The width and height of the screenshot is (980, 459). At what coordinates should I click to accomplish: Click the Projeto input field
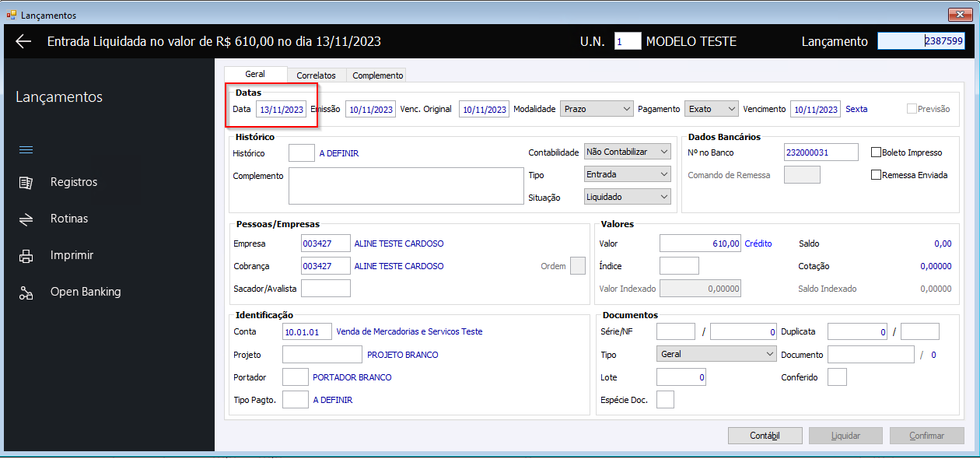(323, 355)
